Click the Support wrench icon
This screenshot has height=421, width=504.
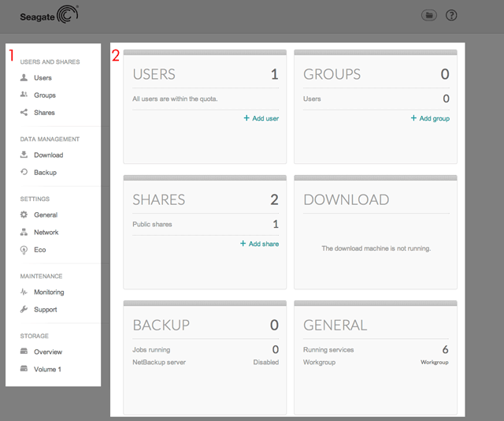pos(24,310)
